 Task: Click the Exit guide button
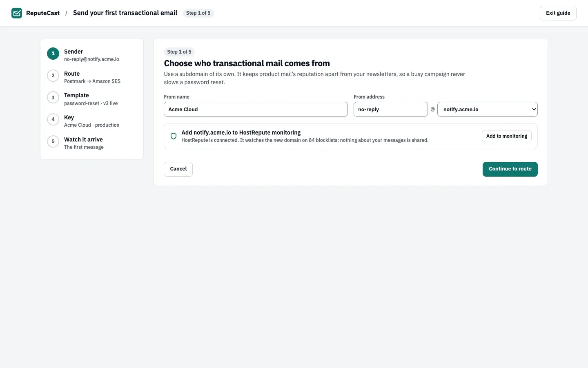pos(558,13)
